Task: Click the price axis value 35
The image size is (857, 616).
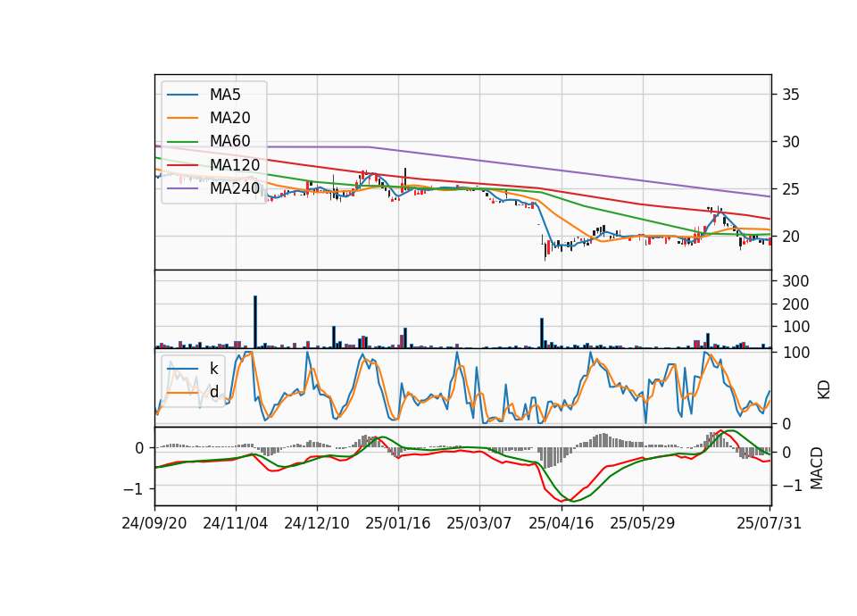Action: point(791,95)
